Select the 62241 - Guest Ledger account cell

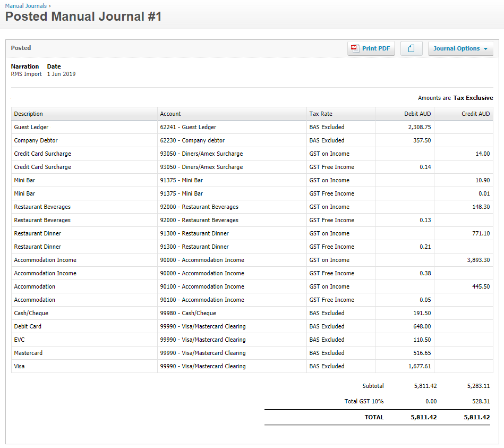tap(232, 127)
